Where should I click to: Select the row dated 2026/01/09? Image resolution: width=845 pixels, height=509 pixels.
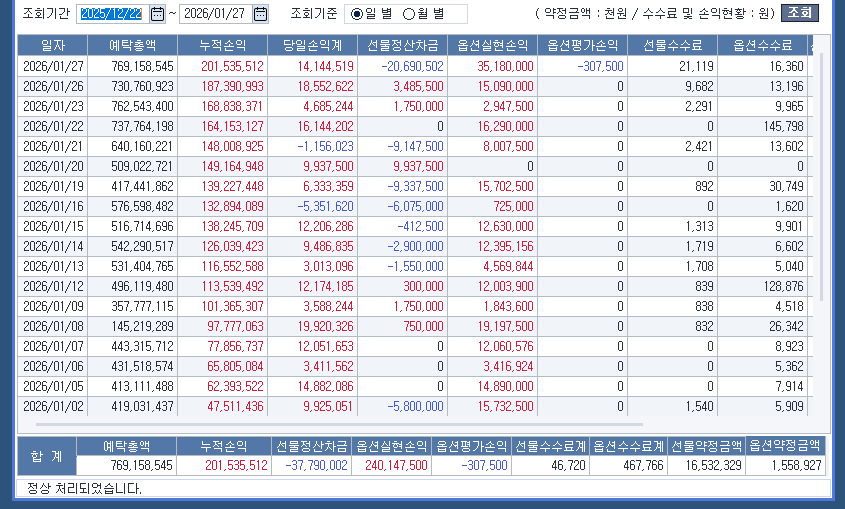click(415, 306)
